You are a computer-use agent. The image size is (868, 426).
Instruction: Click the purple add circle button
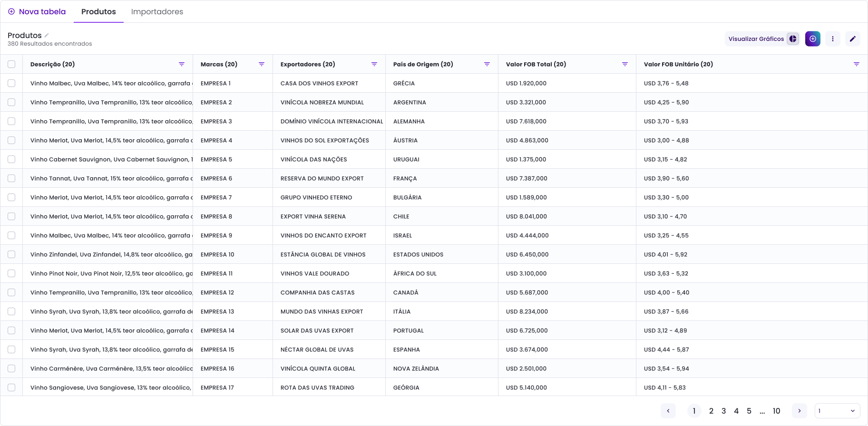[813, 39]
